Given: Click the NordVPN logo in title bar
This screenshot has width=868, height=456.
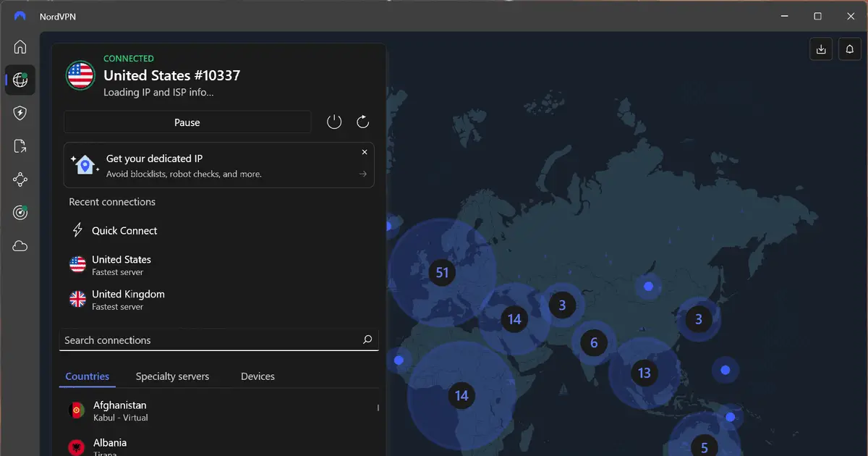Looking at the screenshot, I should (x=20, y=16).
